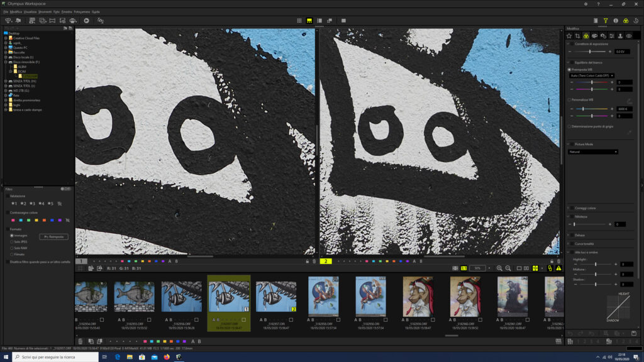Click the Reimposta button in the filter panel
Screen dimensions: 644x362
[x=54, y=237]
